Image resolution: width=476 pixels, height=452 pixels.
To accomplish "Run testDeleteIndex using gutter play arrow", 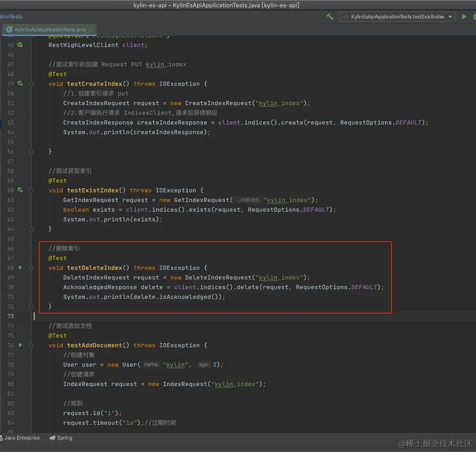I will click(x=20, y=268).
